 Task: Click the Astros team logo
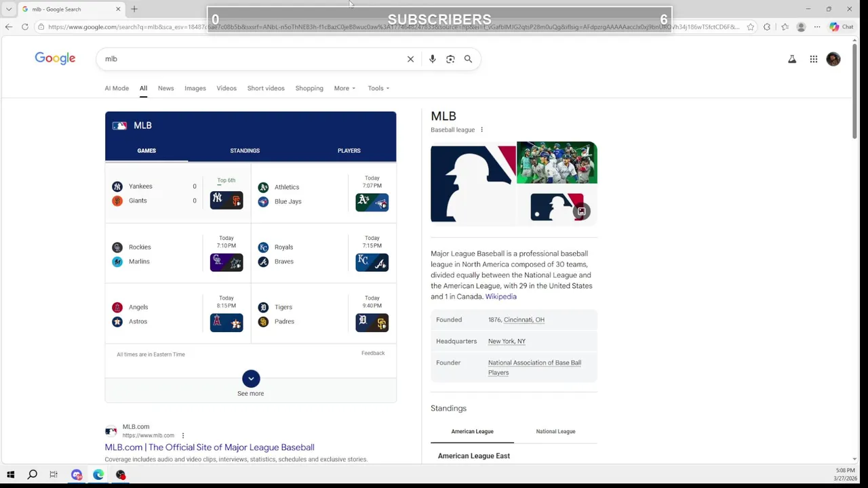tap(117, 321)
